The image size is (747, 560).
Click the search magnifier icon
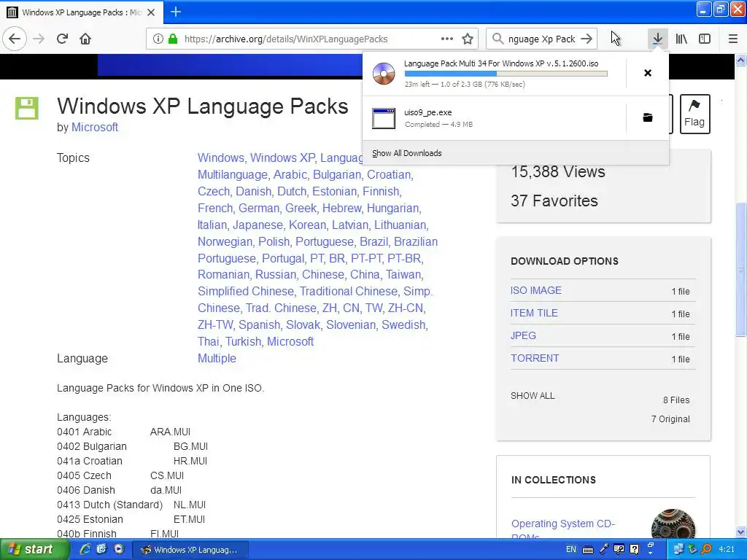pyautogui.click(x=498, y=39)
